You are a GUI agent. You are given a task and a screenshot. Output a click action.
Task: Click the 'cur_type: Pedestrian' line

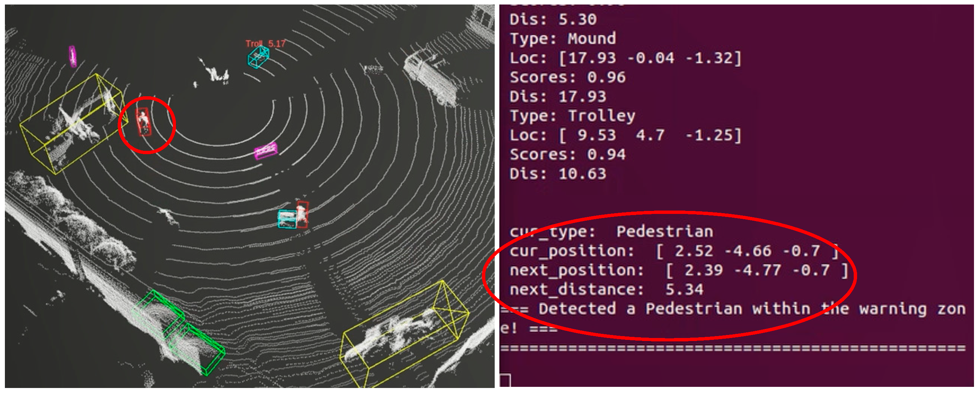tap(611, 232)
